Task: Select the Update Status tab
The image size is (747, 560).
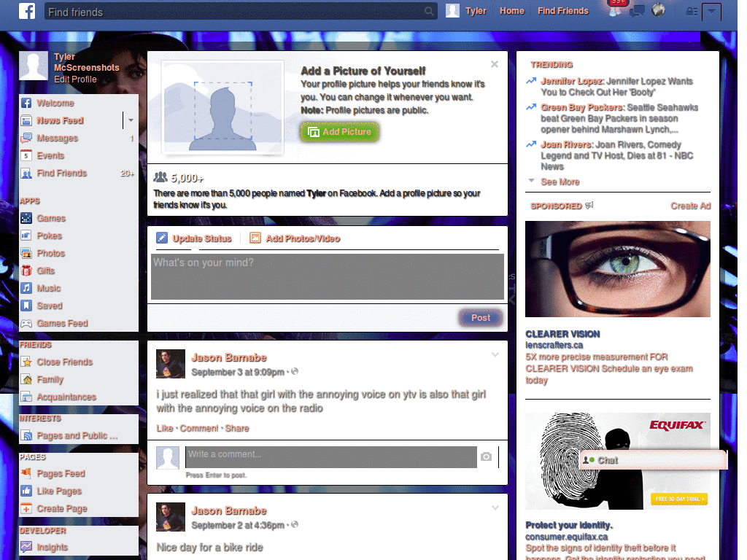Action: pos(194,238)
